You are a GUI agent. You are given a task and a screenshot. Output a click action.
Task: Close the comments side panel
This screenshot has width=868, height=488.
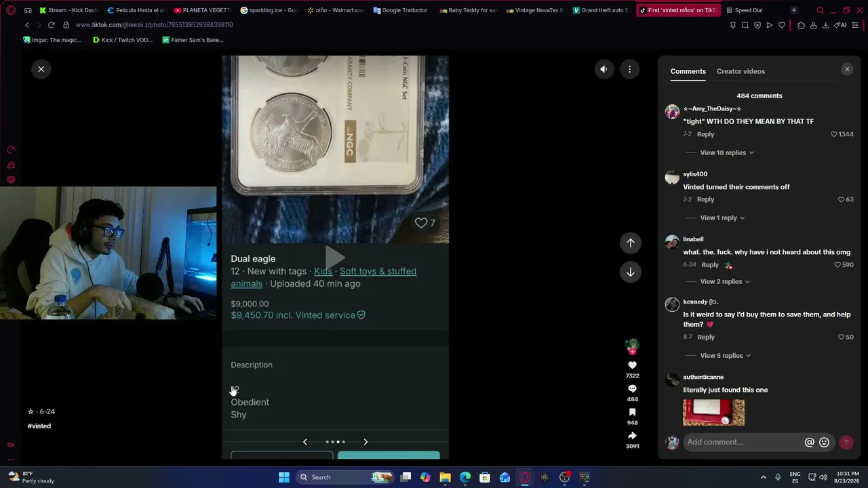click(847, 69)
